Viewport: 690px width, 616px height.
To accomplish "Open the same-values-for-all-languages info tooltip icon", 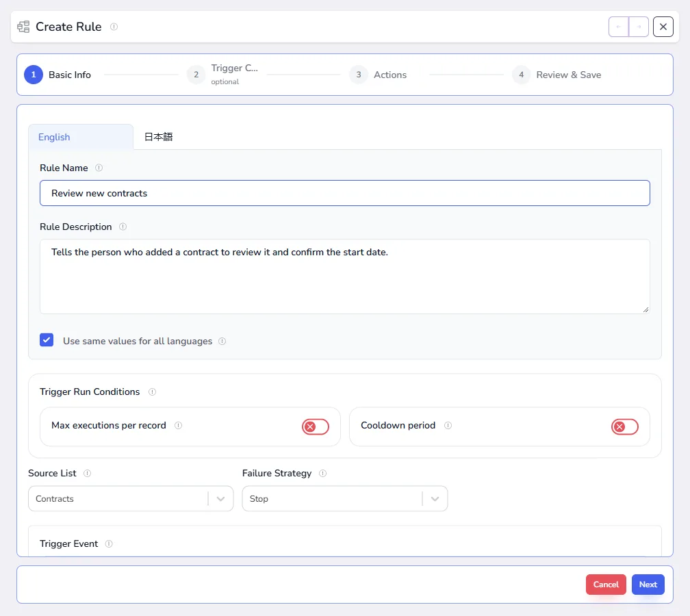I will 222,341.
